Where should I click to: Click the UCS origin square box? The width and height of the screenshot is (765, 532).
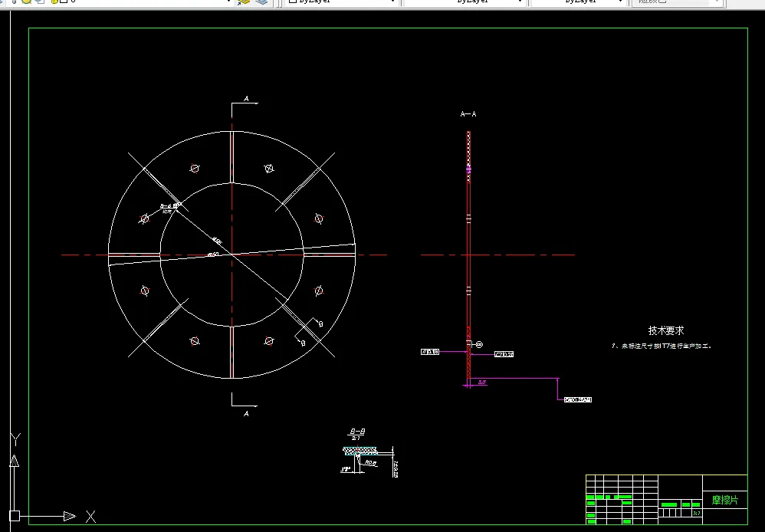coord(15,516)
